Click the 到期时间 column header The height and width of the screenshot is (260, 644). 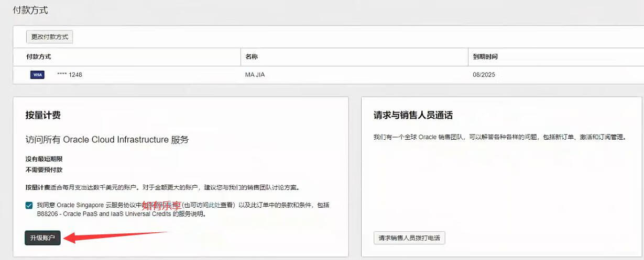pos(485,56)
